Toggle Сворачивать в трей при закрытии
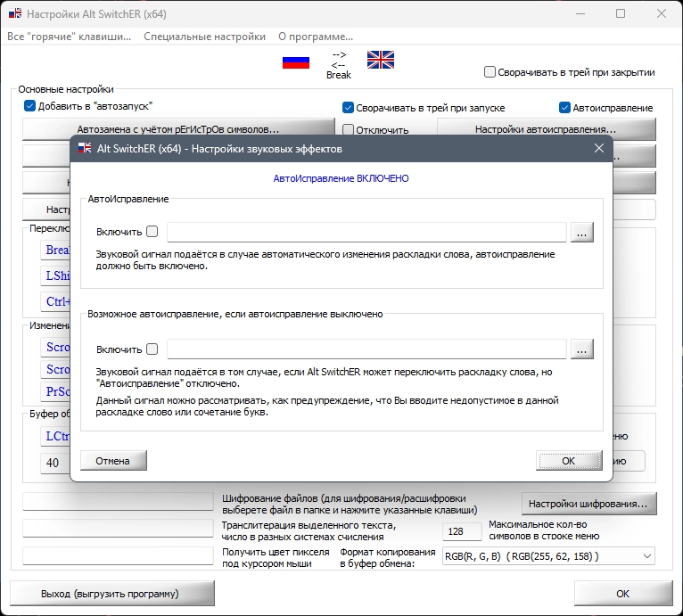 tap(490, 72)
